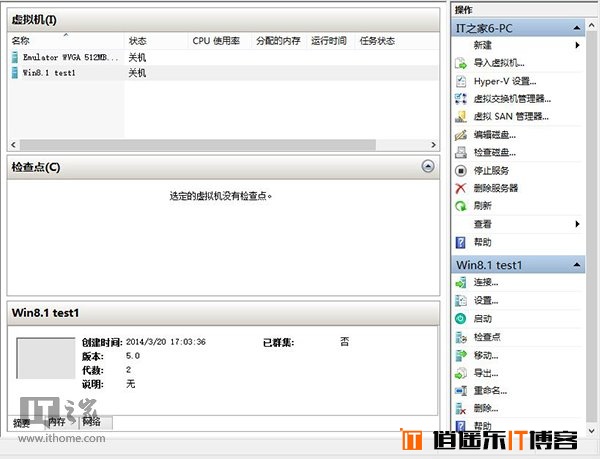Open 虚拟交换机管理器 icon
600x459 pixels.
461,99
